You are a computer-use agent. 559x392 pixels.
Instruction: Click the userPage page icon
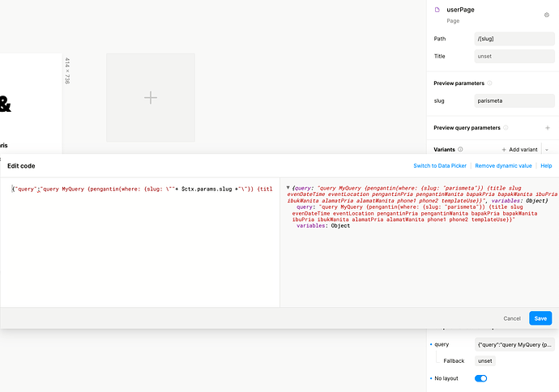[437, 10]
